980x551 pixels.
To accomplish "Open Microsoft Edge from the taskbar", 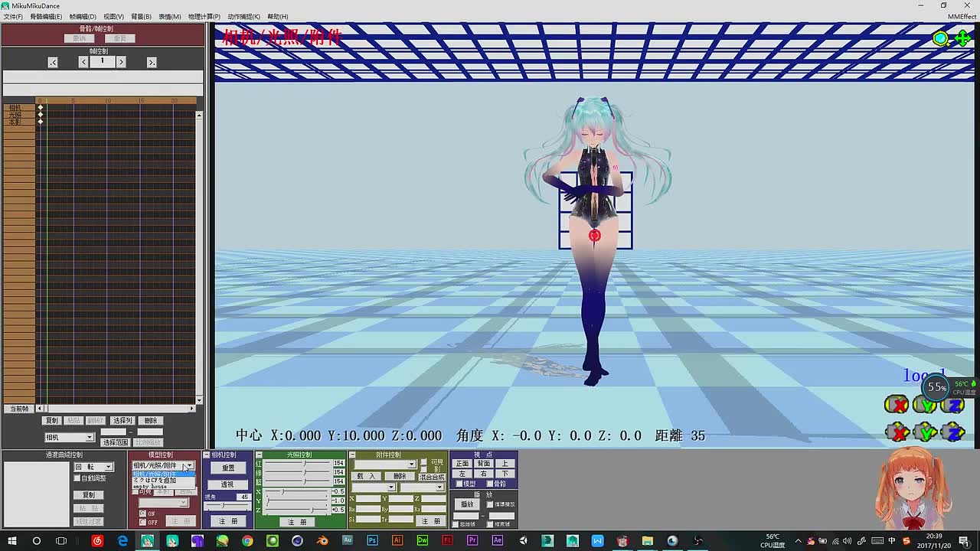I will [x=122, y=540].
